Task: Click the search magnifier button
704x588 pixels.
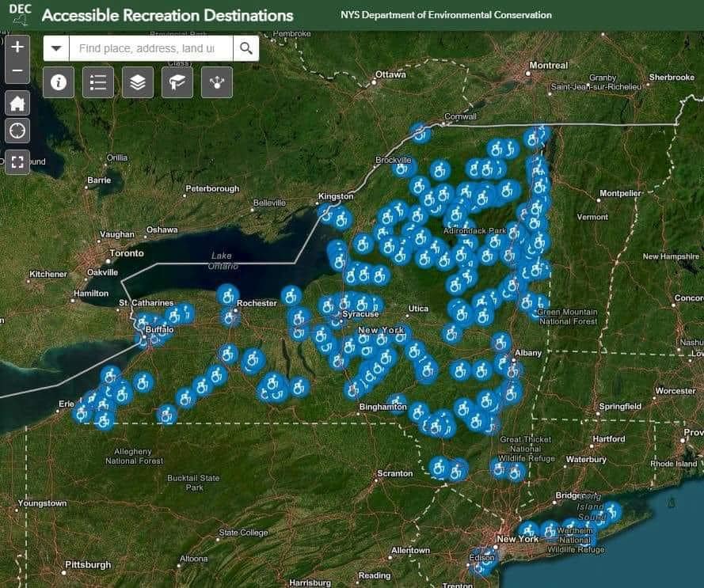Action: (246, 48)
